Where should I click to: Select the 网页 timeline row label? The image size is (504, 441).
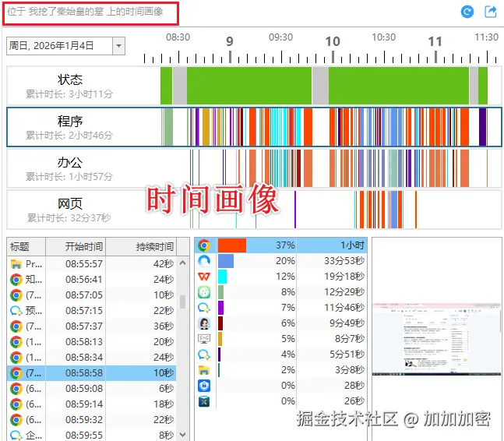pyautogui.click(x=70, y=203)
